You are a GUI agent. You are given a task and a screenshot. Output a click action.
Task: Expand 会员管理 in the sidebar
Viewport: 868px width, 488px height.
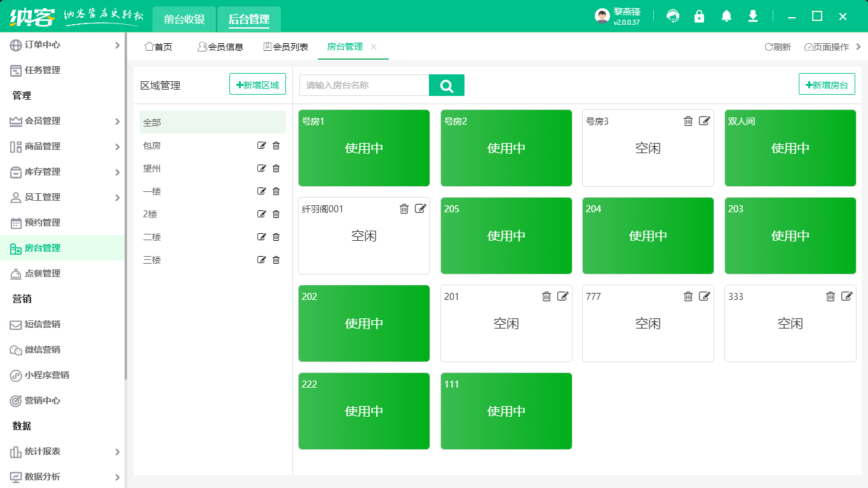64,121
